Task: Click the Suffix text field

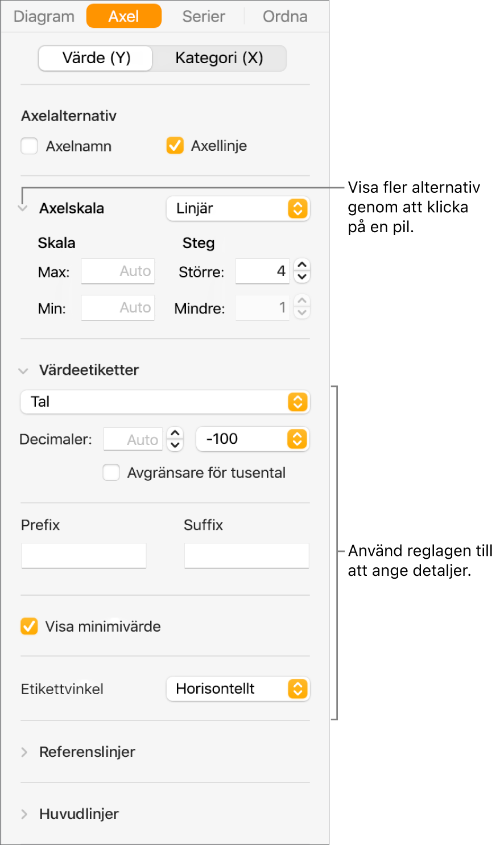Action: coord(246,555)
